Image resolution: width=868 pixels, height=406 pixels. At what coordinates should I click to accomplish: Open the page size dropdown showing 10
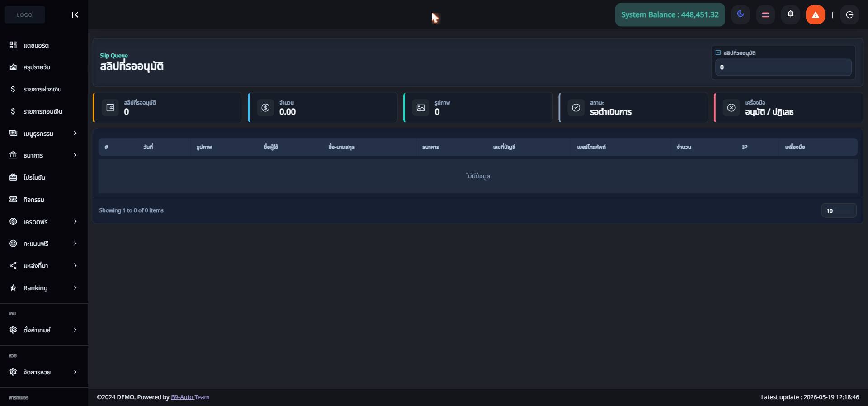[x=839, y=210]
